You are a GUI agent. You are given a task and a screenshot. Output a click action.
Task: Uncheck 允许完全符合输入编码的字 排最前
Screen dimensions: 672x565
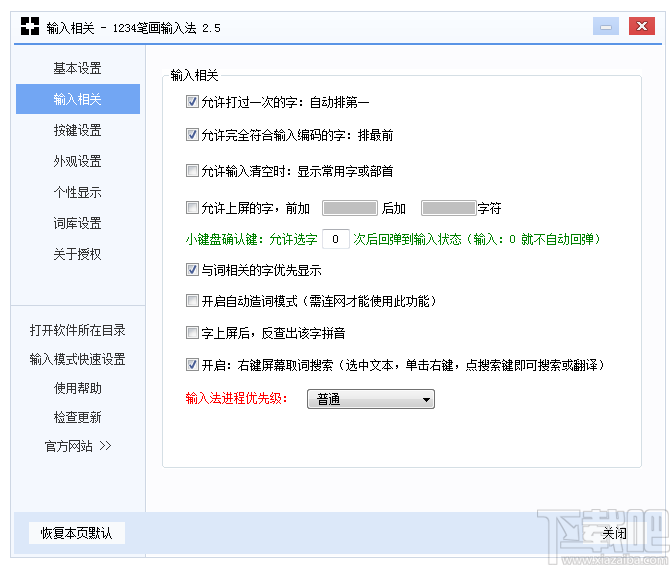(192, 135)
